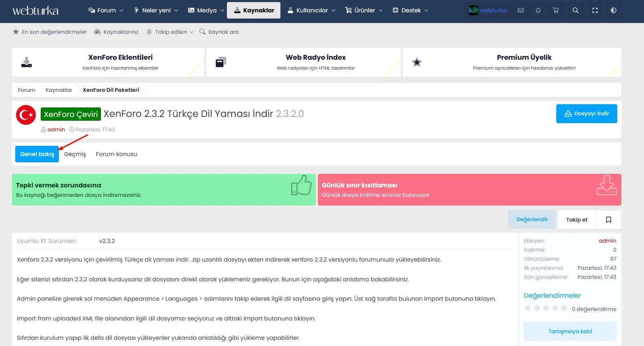
Task: Open the Değerlendirmeler heading link
Action: [552, 295]
